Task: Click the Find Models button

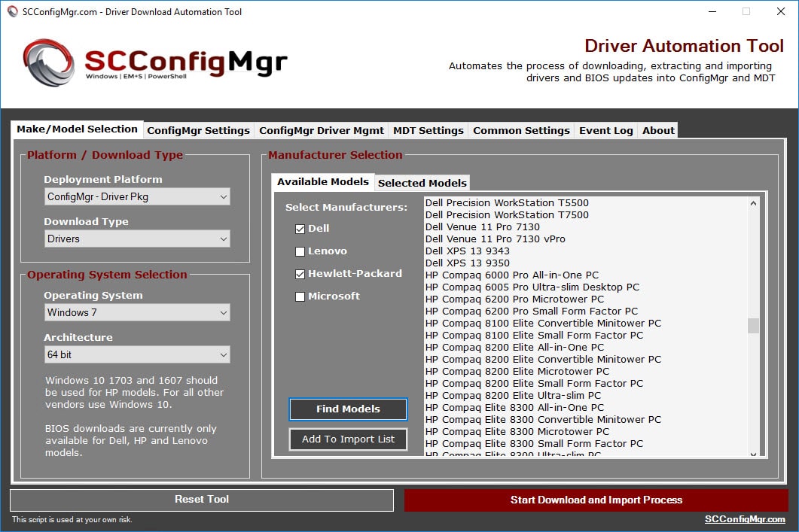Action: tap(348, 409)
